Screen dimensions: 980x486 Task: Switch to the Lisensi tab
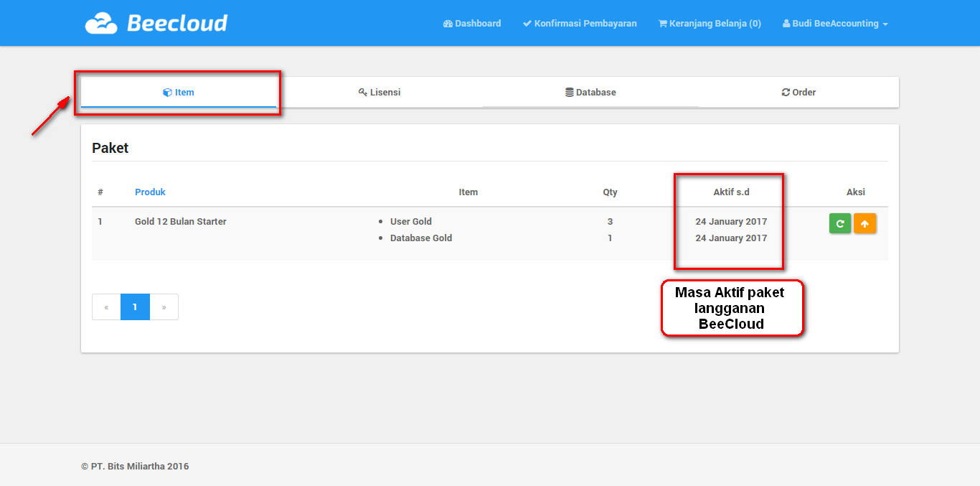coord(380,93)
